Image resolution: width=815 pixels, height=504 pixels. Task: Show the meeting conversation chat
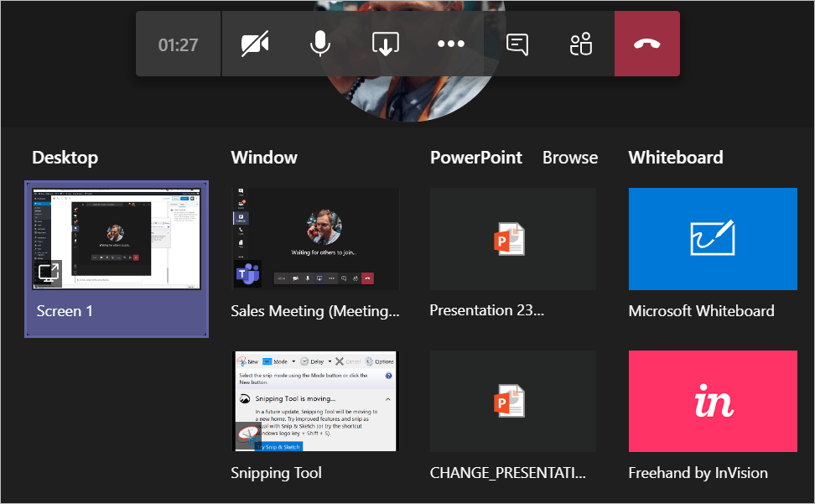517,44
